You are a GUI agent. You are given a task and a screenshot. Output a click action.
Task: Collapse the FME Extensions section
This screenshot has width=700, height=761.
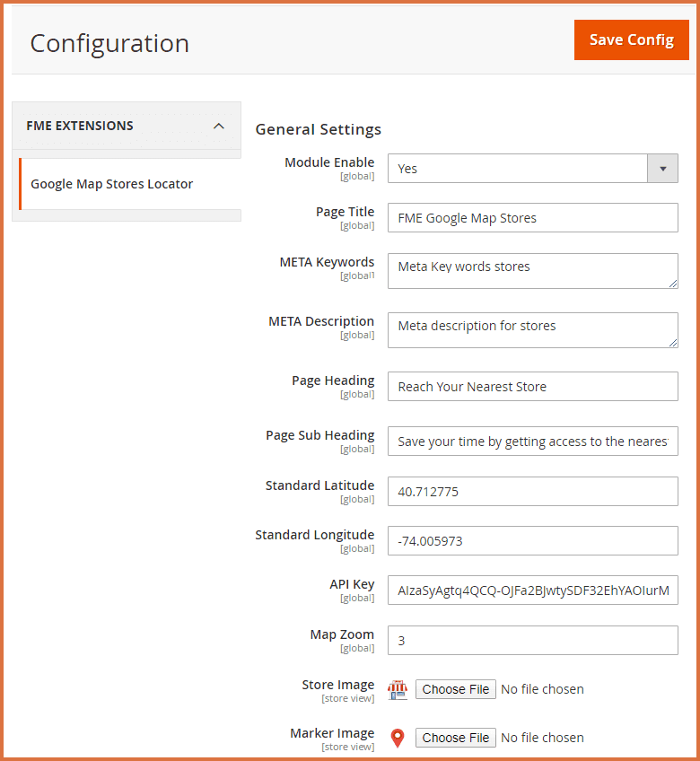point(218,126)
